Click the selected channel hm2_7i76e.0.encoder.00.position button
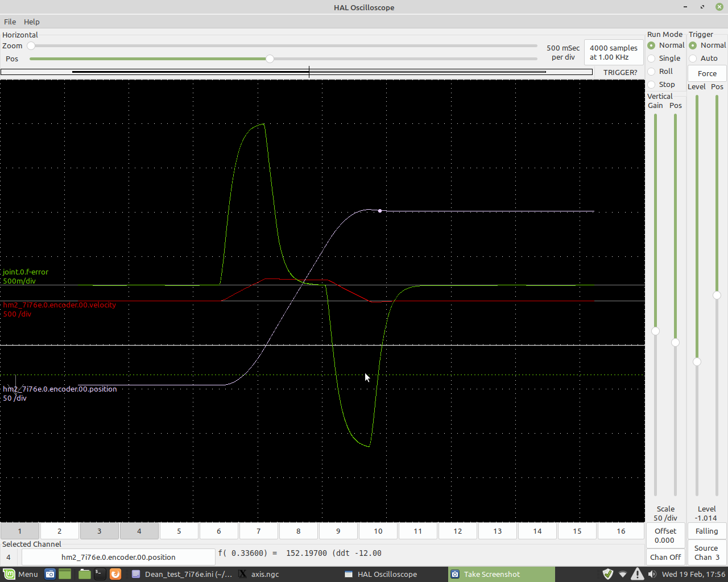The image size is (728, 582). 118,557
